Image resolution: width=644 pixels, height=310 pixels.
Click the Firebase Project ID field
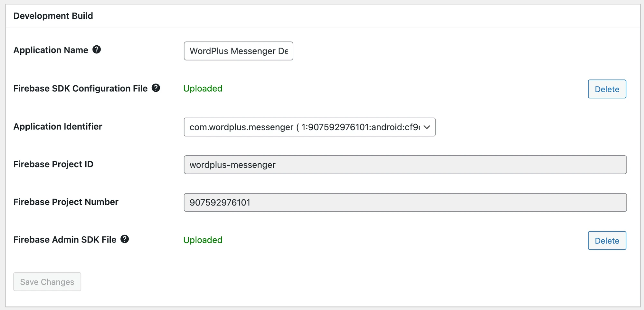tap(405, 165)
